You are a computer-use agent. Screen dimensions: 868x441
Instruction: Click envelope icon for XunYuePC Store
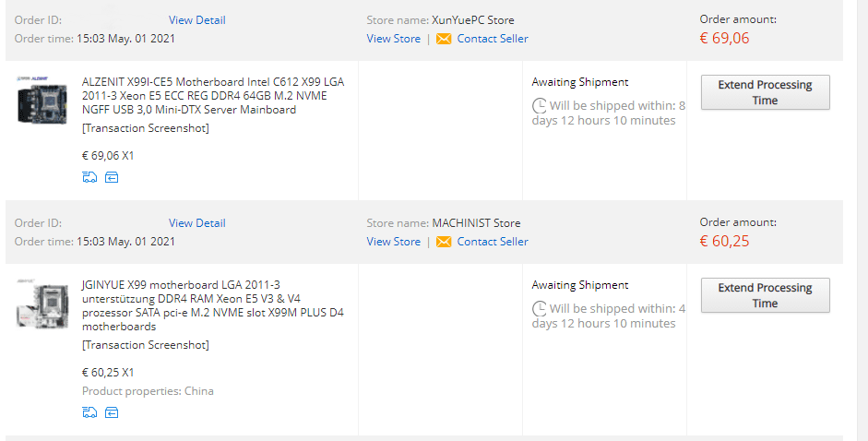(x=444, y=39)
